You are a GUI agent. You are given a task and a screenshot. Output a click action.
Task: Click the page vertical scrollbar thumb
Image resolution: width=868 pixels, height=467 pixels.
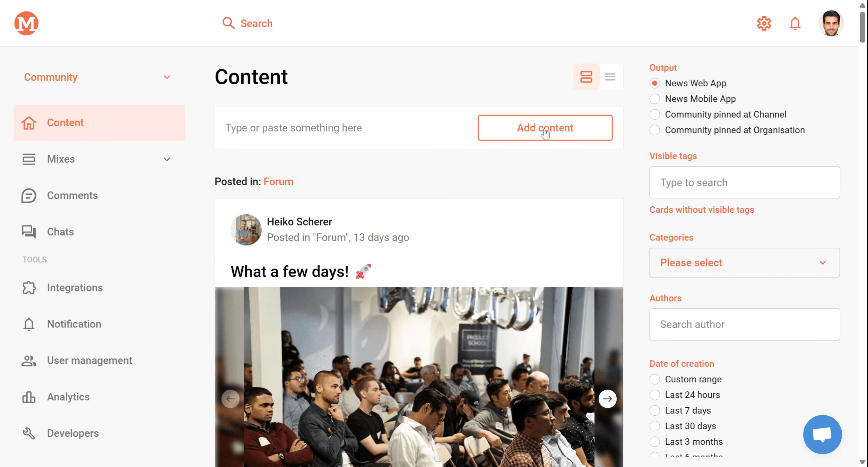pos(862,27)
